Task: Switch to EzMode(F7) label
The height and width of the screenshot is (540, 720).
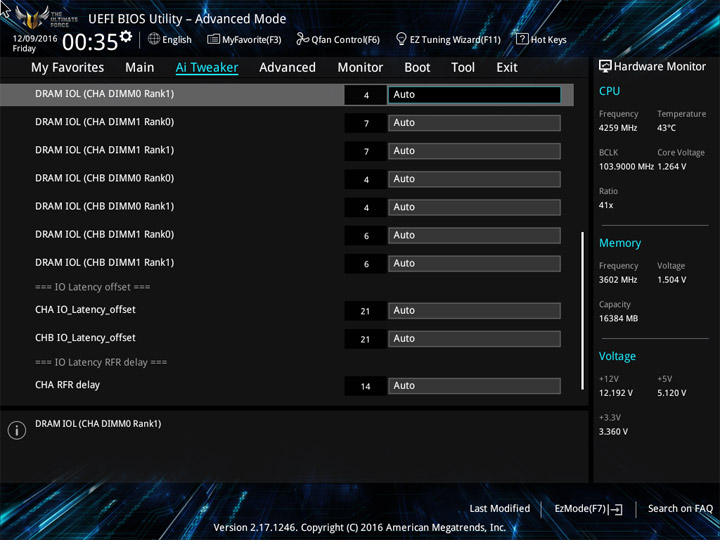Action: point(581,509)
